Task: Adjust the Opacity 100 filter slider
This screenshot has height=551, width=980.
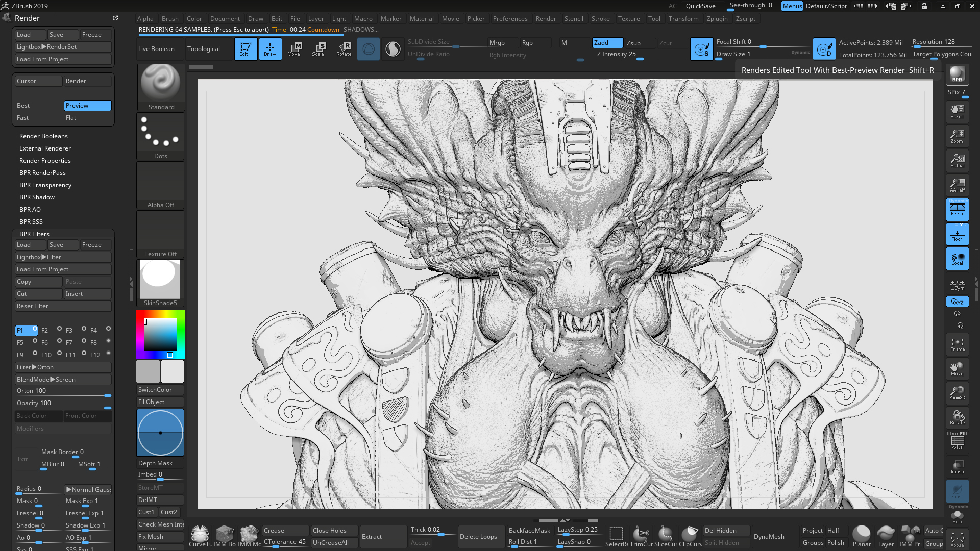Action: pyautogui.click(x=63, y=404)
